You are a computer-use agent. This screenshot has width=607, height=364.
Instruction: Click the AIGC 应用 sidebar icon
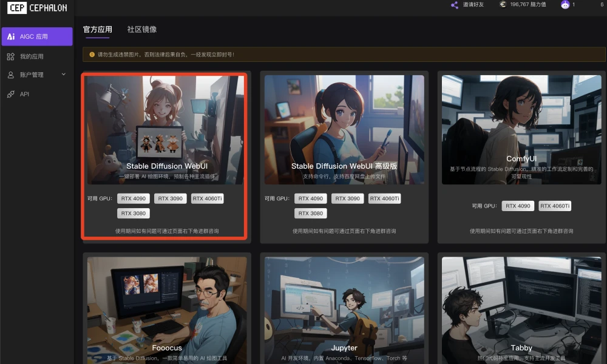pyautogui.click(x=11, y=36)
